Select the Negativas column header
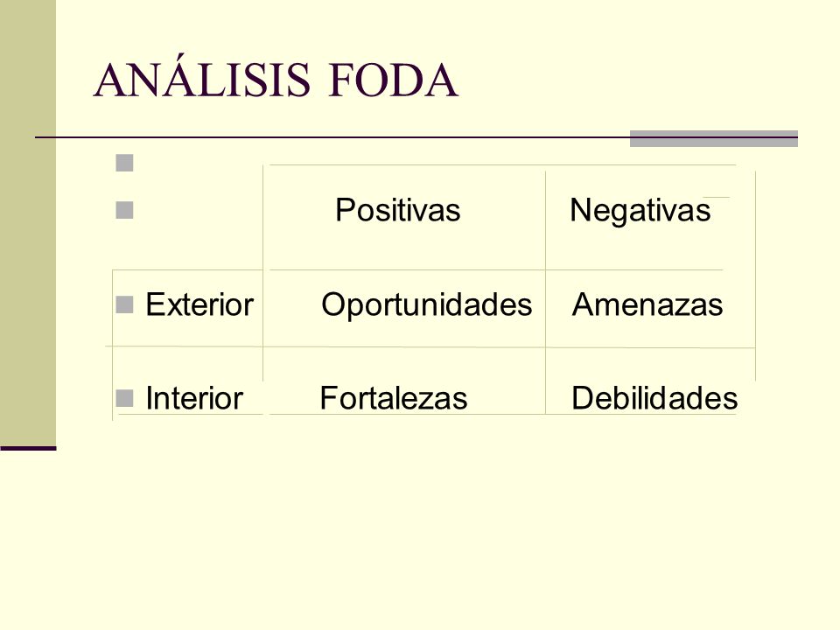The height and width of the screenshot is (630, 840). pos(640,210)
